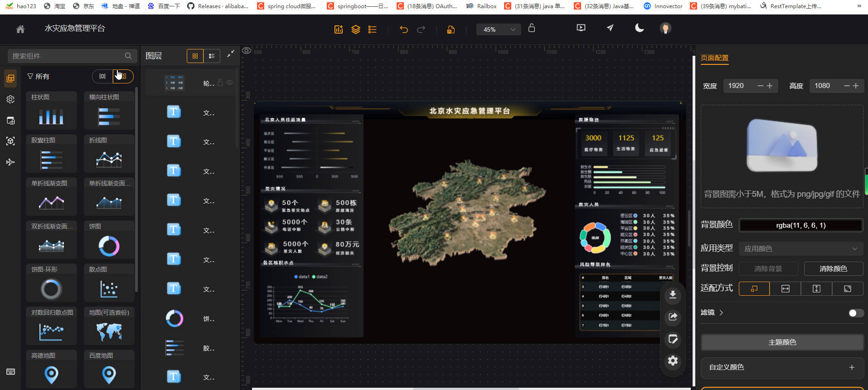868x390 pixels.
Task: Select the 3D cube category in left sidebar
Action: [10, 141]
